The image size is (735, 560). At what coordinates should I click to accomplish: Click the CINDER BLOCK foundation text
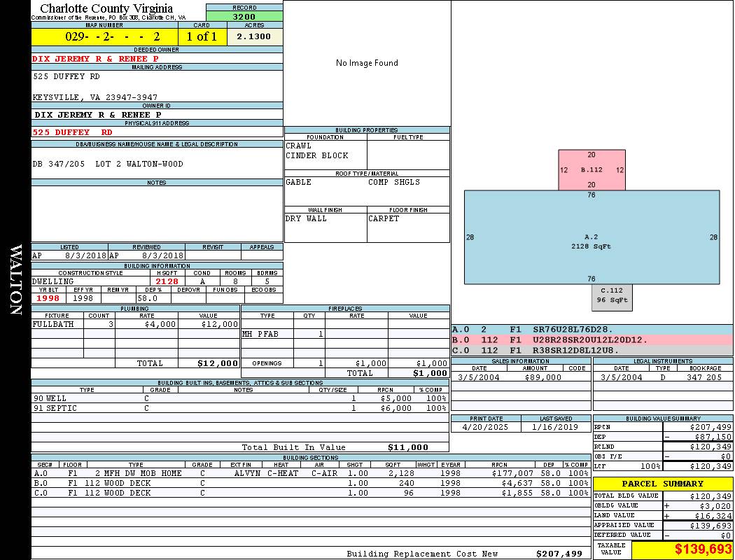coord(317,155)
